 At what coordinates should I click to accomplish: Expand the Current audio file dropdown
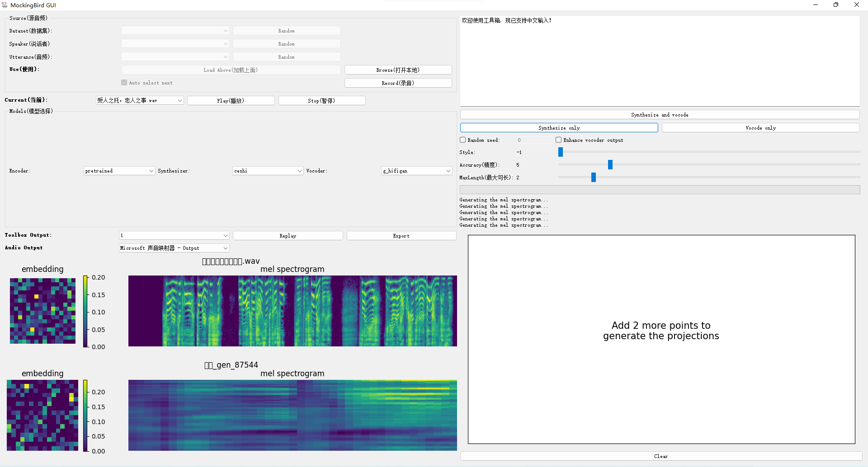pos(140,100)
